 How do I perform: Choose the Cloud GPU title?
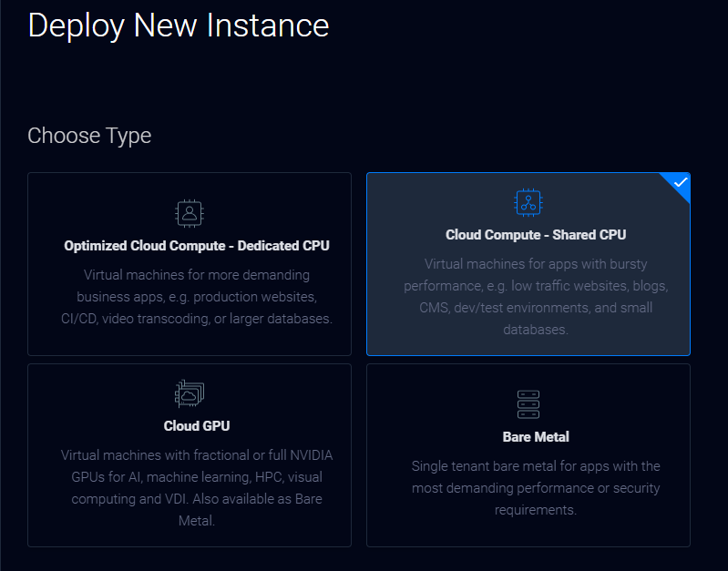tap(197, 425)
